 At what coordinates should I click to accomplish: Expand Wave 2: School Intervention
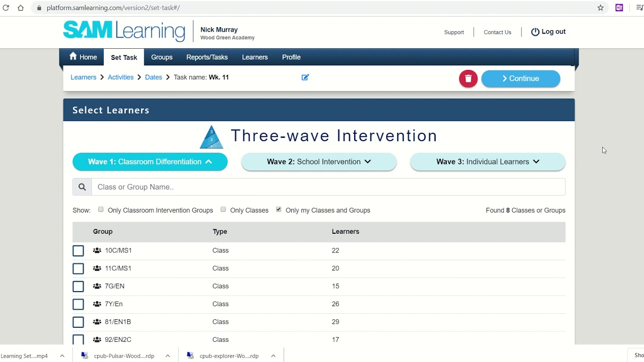pos(319,162)
